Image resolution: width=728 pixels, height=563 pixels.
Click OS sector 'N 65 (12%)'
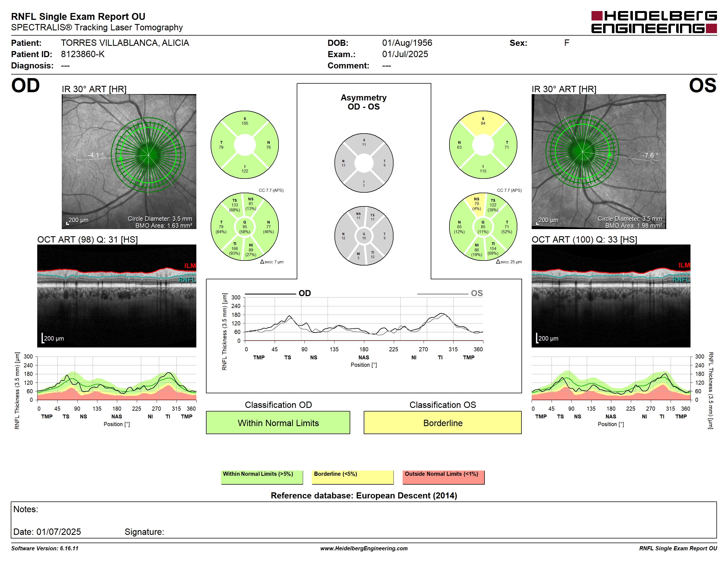[x=459, y=227]
